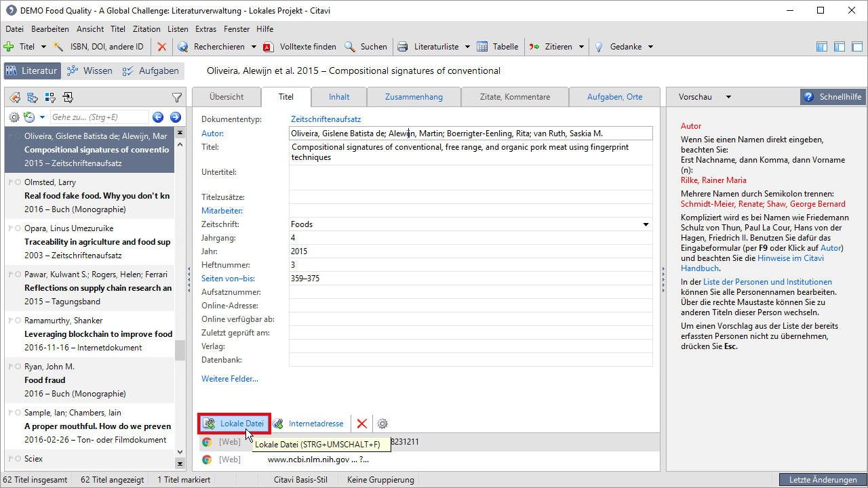Click the funnel filter icon above title list
Viewport: 868px width, 488px height.
[177, 97]
